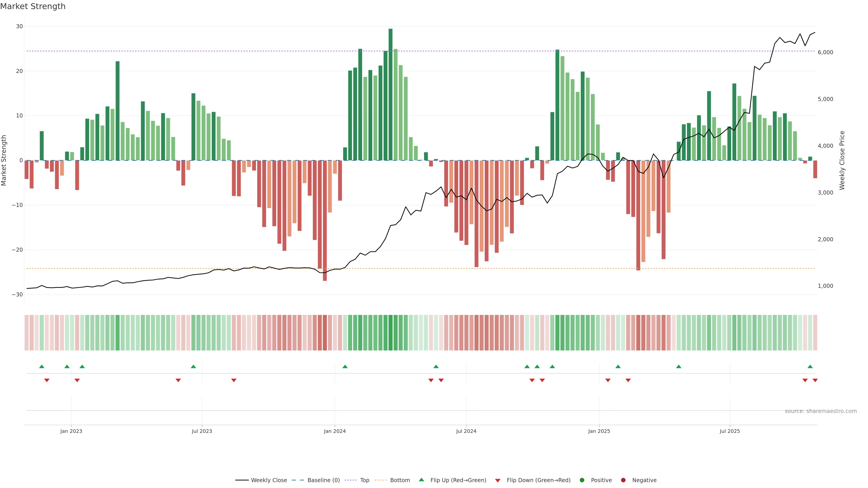Click the Jan 2023 x-axis label
This screenshot has width=868, height=488.
point(71,431)
